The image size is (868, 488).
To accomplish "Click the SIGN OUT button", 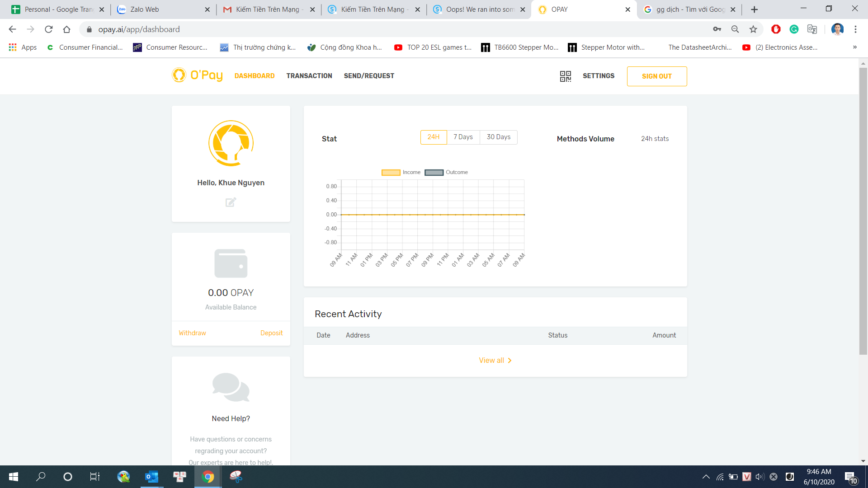I will (x=656, y=76).
